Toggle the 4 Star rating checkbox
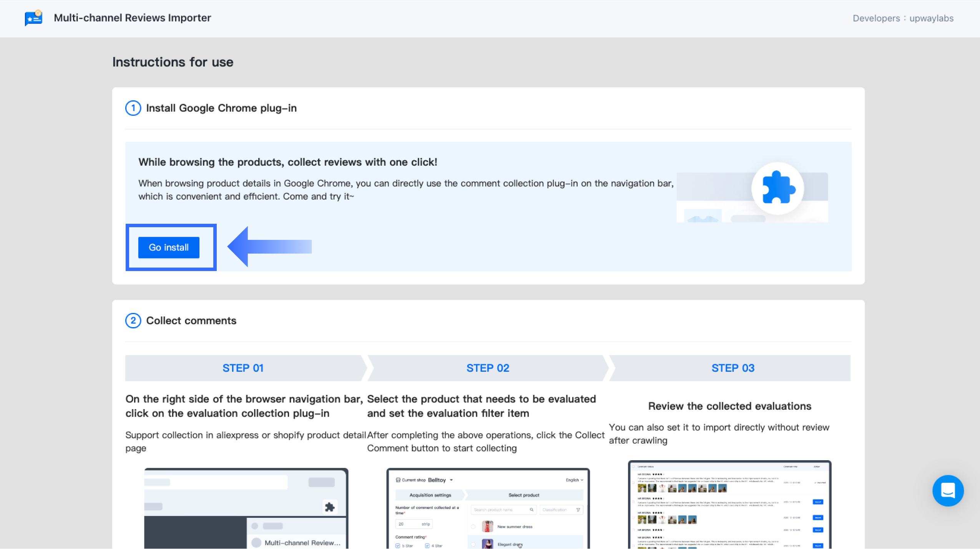Viewport: 980px width, 549px height. tap(427, 546)
